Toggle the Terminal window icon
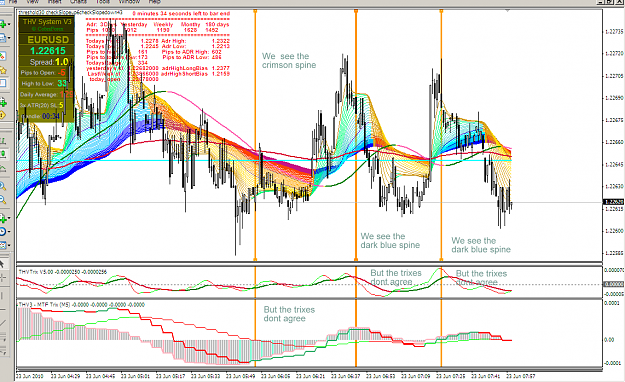 pos(3,83)
